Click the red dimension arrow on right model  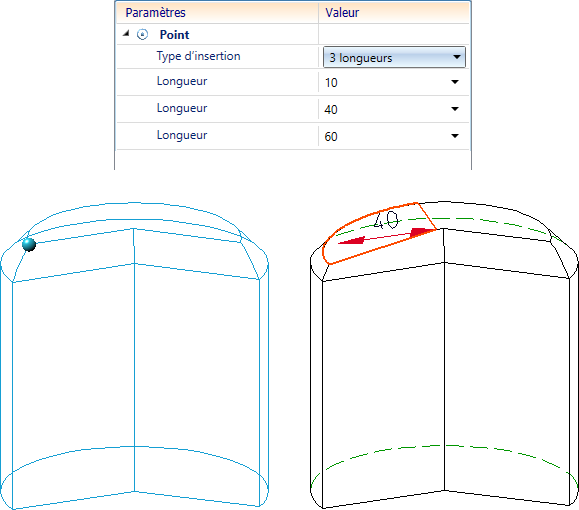(x=387, y=236)
